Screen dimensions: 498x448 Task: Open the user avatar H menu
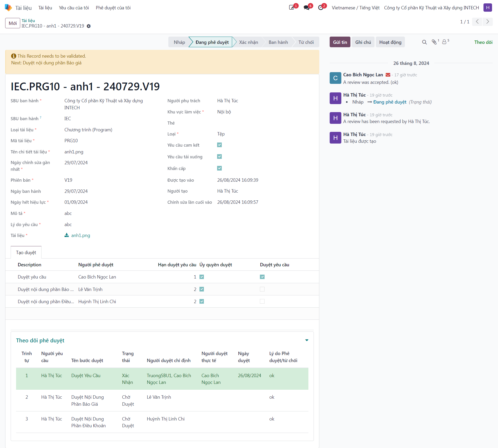488,8
